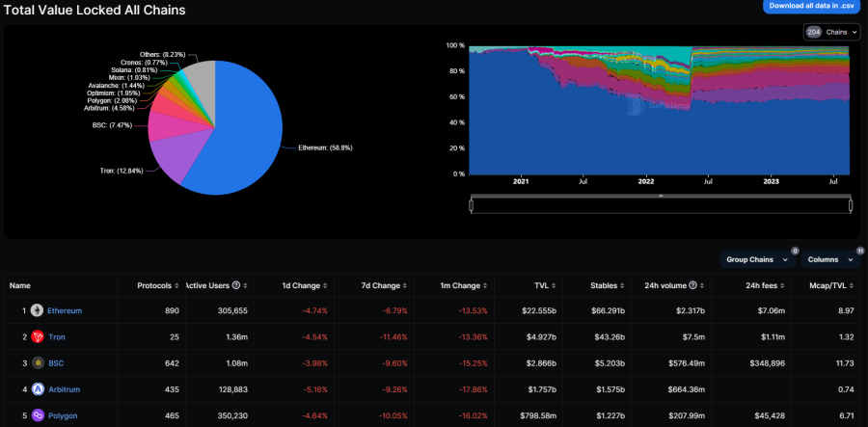868x427 pixels.
Task: Click sort arrows on 24h volume column
Action: pyautogui.click(x=702, y=286)
